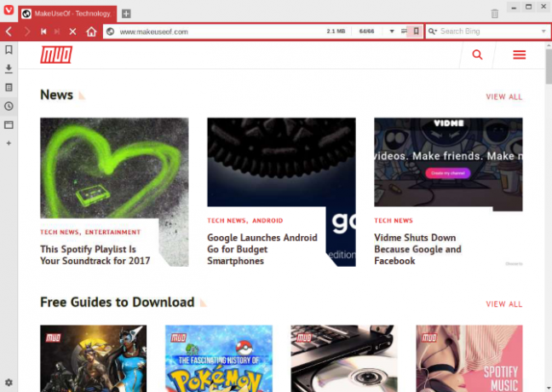Open the Vidme article thumbnail
The image size is (552, 392).
(x=448, y=162)
